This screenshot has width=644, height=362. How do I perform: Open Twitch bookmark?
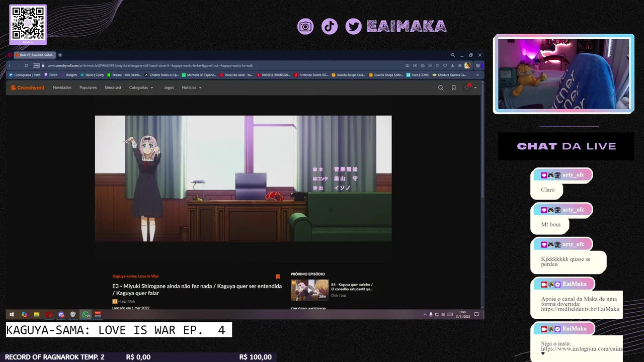[x=50, y=75]
